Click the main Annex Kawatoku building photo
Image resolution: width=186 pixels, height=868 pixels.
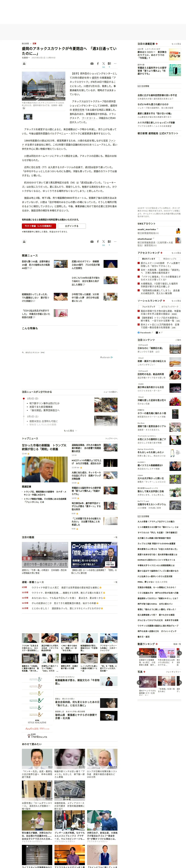44,86
